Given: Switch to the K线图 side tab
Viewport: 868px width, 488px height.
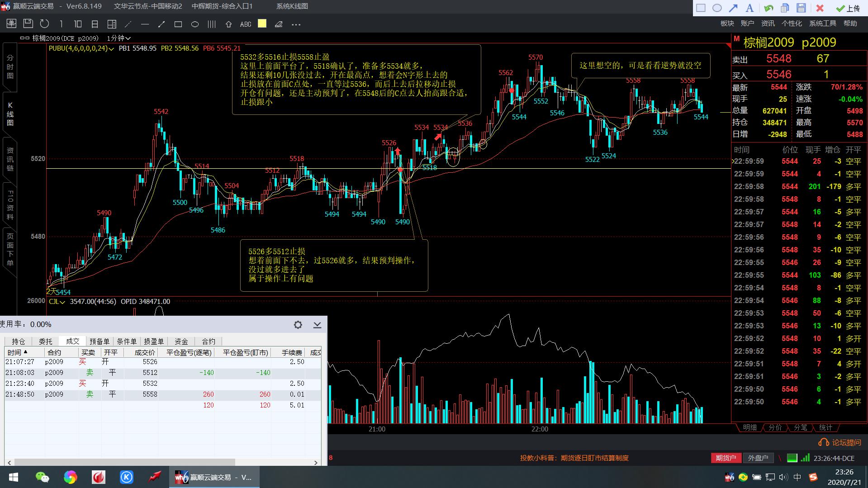Looking at the screenshot, I should (10, 114).
